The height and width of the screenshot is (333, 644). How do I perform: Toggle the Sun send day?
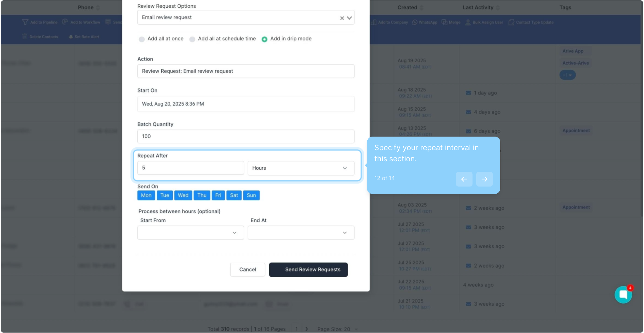[251, 195]
